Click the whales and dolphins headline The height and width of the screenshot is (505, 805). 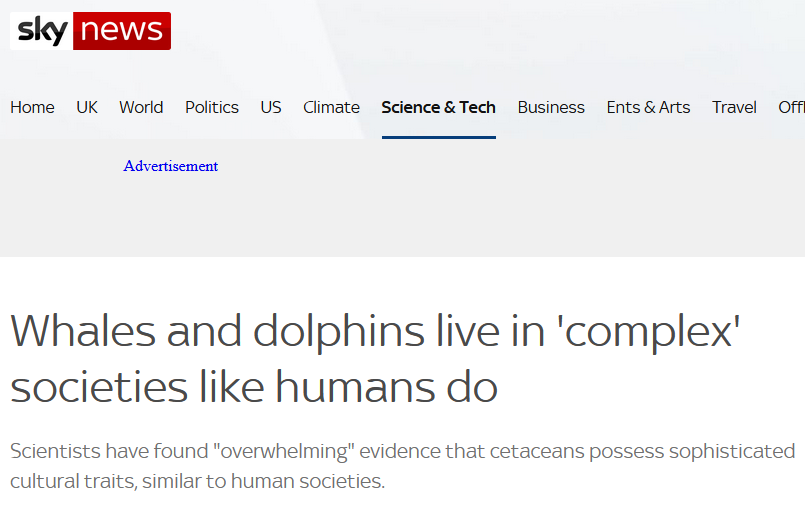tap(375, 359)
